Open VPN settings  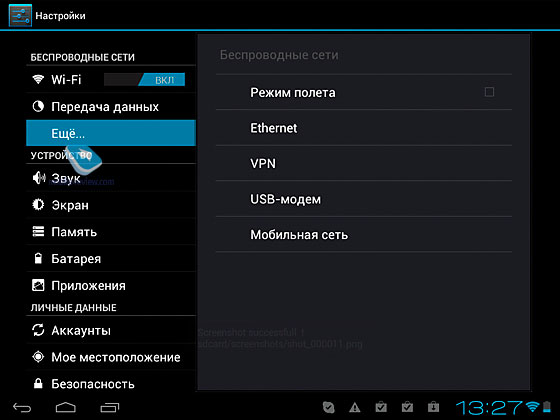click(364, 163)
